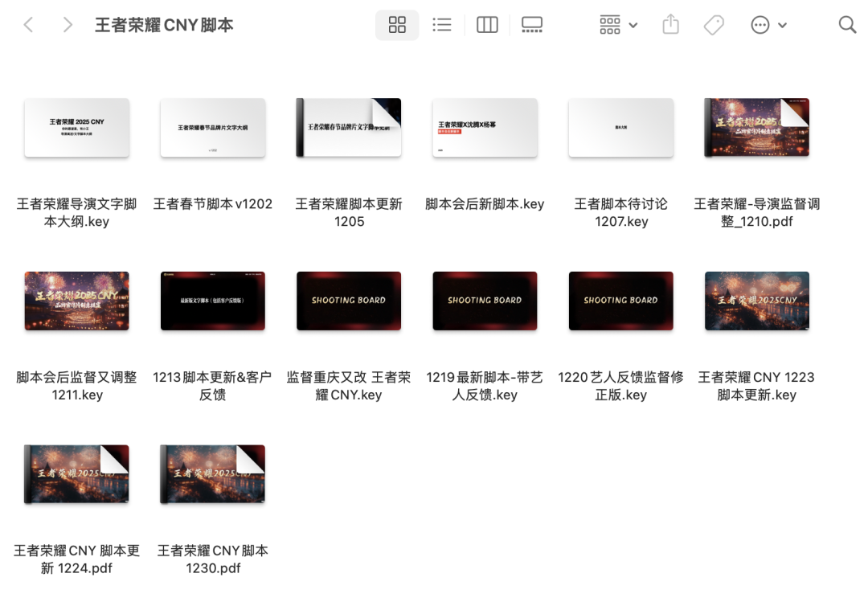Select thumbnail of 1220 艺人反馈监督修正版.key
Screen dimensions: 868x598
621,301
